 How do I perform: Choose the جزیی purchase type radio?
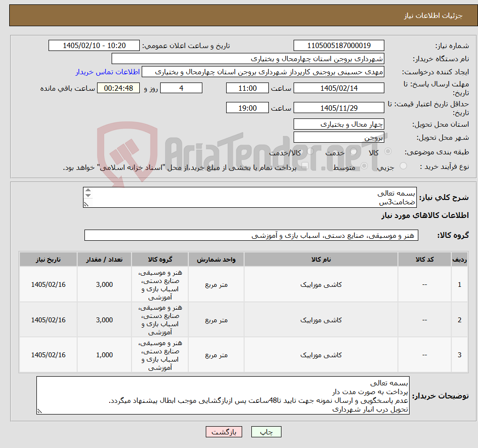click(x=403, y=166)
